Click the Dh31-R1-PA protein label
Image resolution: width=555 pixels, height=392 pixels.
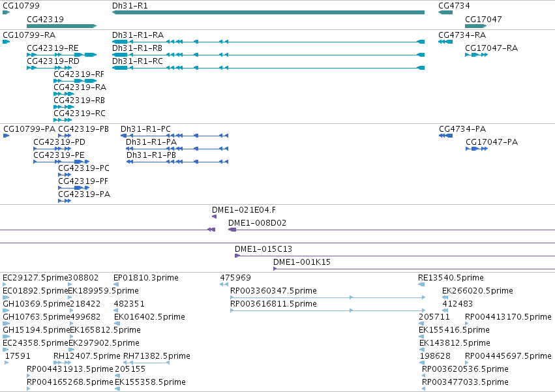click(x=151, y=142)
